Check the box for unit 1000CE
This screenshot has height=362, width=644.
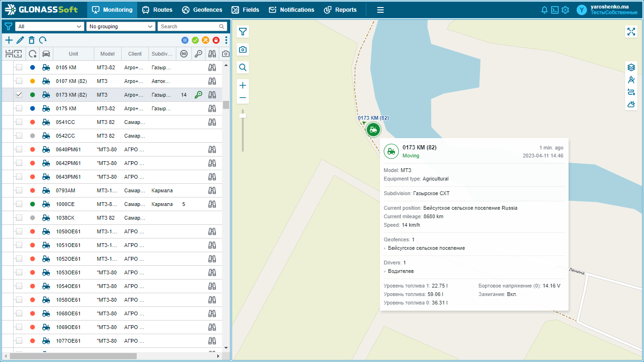coord(19,204)
